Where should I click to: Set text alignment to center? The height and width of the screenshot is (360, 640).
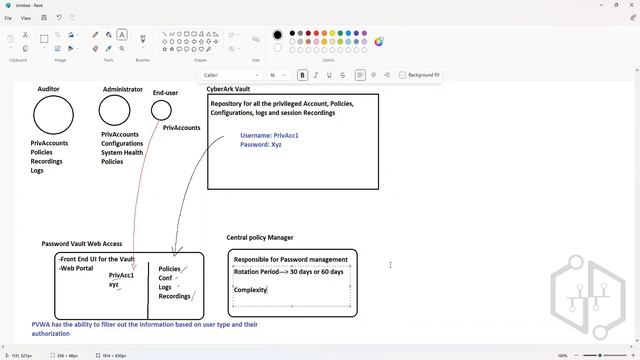tap(373, 75)
